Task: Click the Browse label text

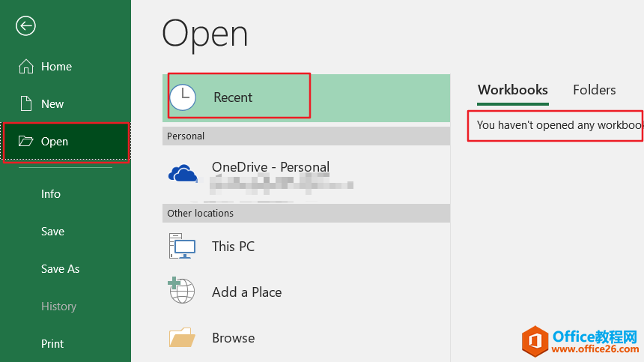Action: pos(233,338)
